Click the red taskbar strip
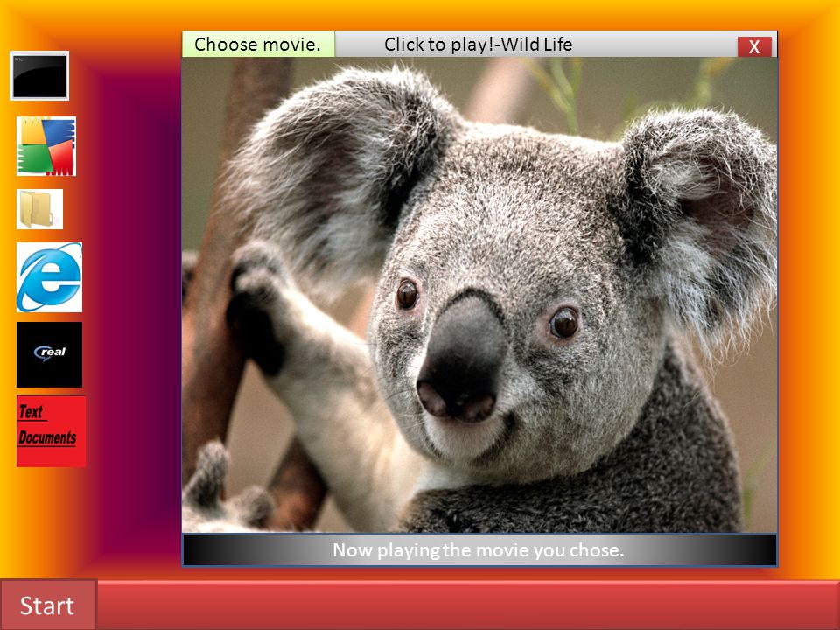This screenshot has height=630, width=840. 469,605
